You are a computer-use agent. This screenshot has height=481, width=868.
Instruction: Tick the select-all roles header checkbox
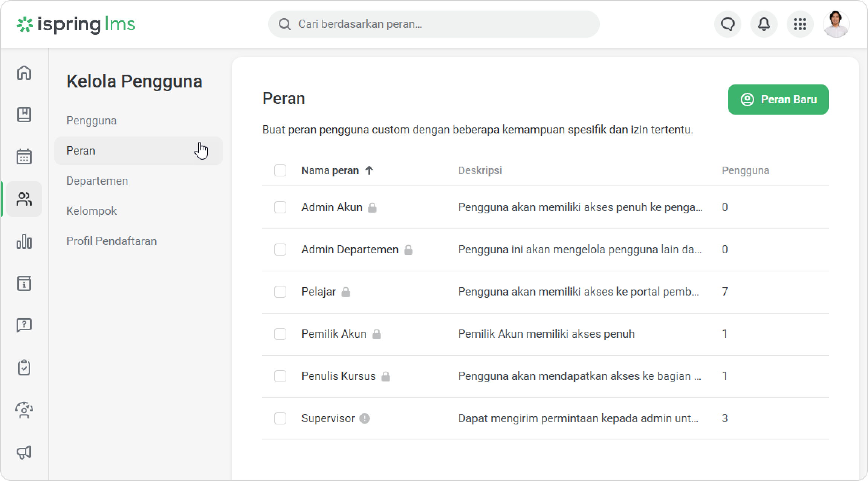point(280,170)
